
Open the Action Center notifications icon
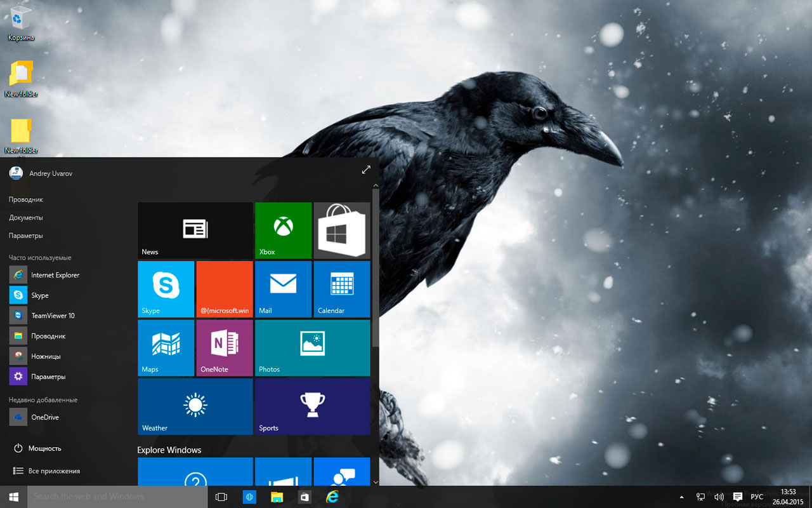pyautogui.click(x=738, y=497)
